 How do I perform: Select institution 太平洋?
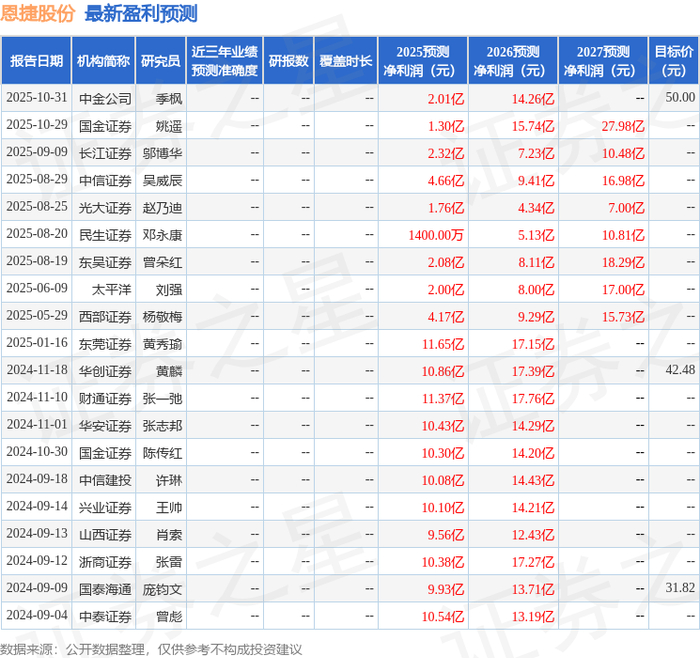[x=112, y=290]
